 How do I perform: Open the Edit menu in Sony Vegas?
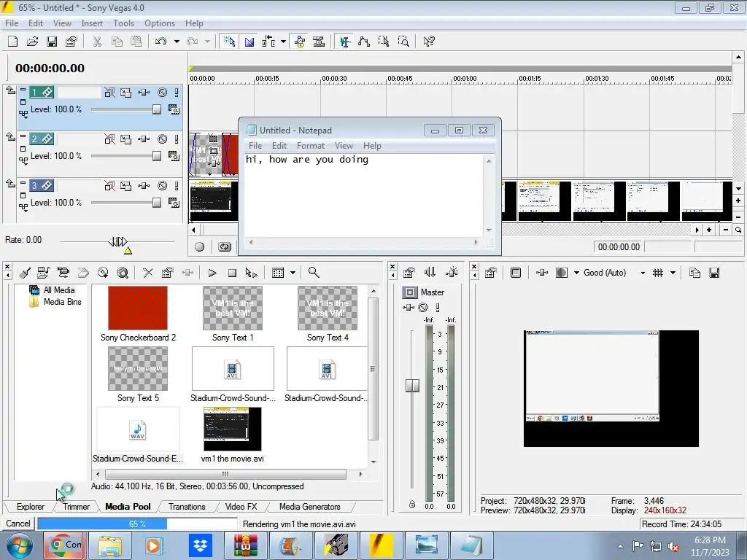tap(35, 23)
